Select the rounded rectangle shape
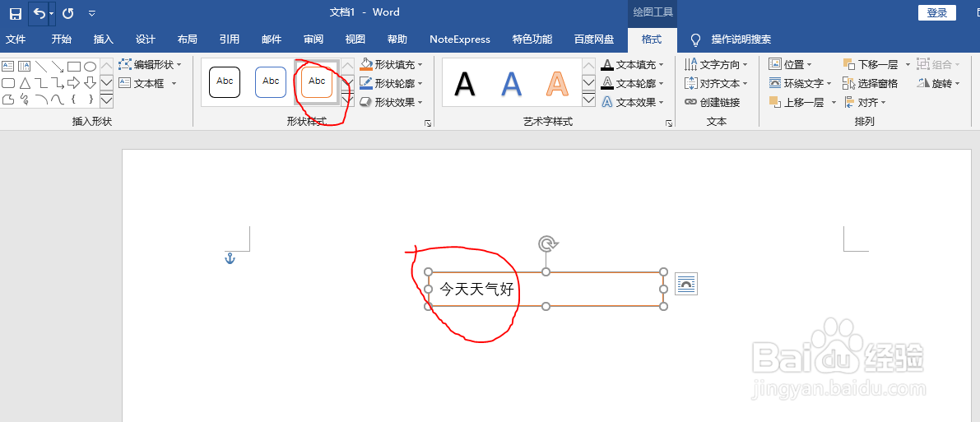The width and height of the screenshot is (980, 422). (8, 82)
